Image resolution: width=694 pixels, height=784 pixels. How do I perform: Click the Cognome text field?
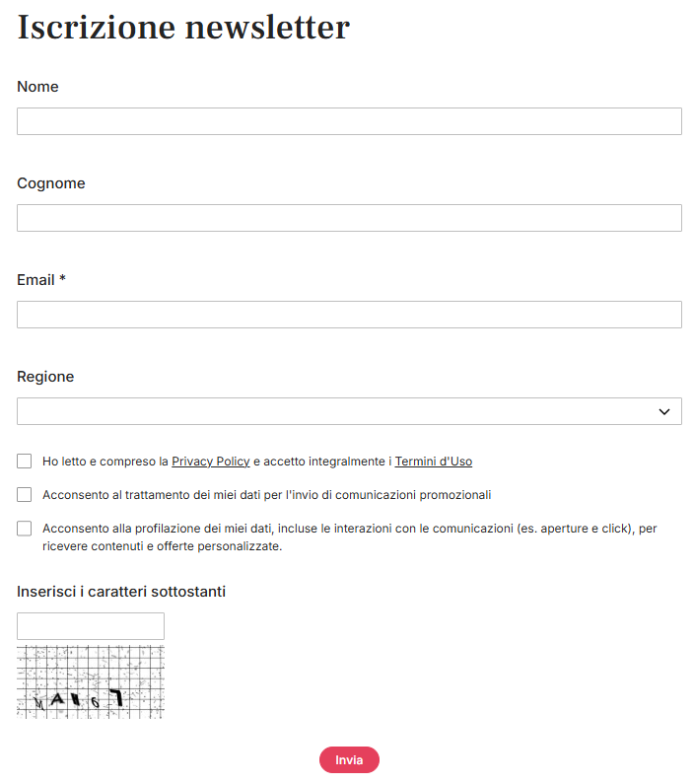(x=349, y=218)
